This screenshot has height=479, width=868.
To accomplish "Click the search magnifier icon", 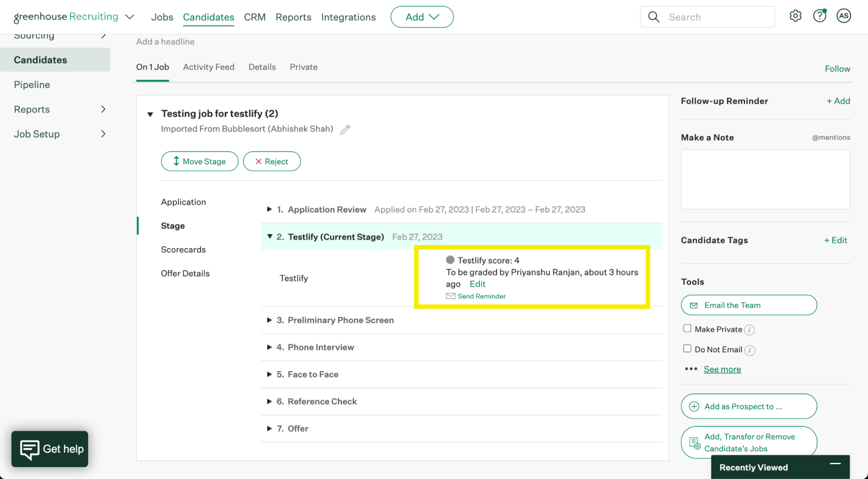I will (653, 16).
